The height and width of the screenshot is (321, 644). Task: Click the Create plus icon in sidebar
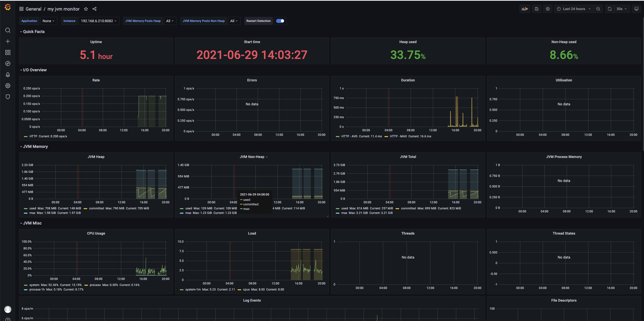pos(8,41)
